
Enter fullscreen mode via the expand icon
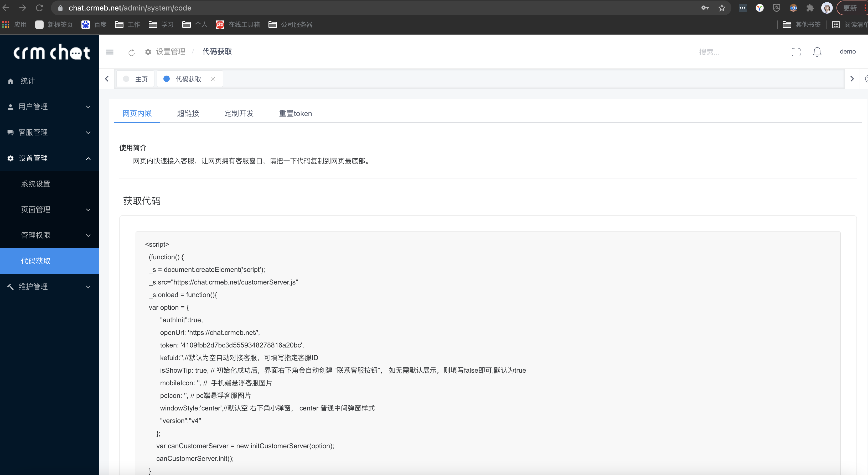[796, 51]
